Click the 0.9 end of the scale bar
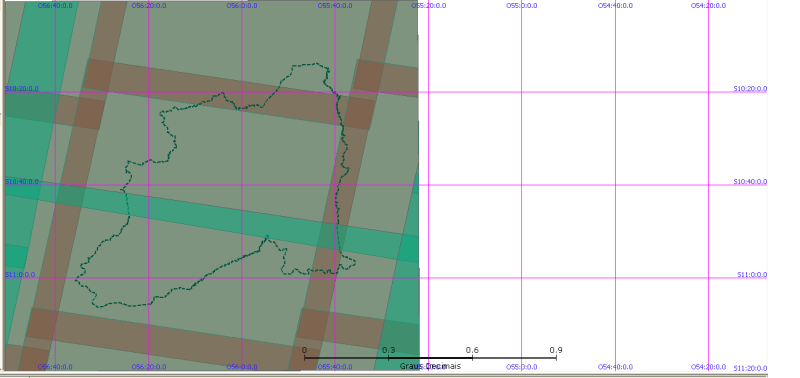Image resolution: width=800 pixels, height=378 pixels. 556,350
